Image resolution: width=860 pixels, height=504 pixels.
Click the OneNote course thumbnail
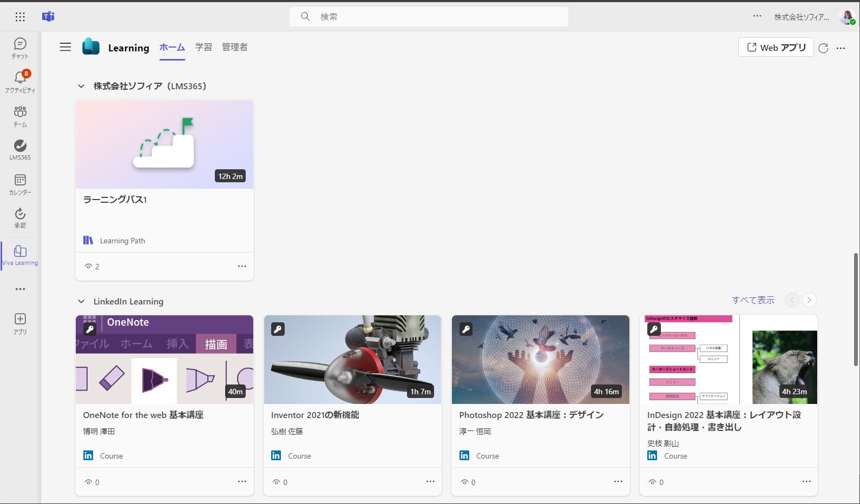(x=165, y=360)
